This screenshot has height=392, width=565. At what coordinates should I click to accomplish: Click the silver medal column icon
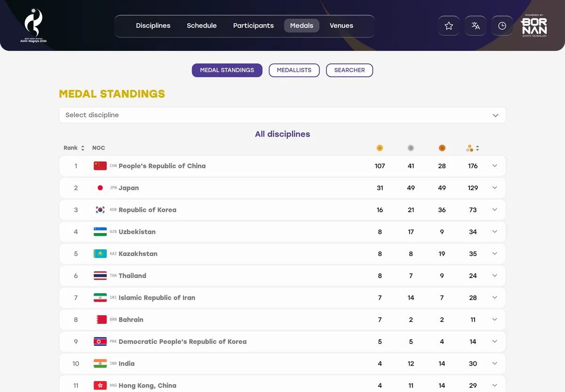point(411,148)
